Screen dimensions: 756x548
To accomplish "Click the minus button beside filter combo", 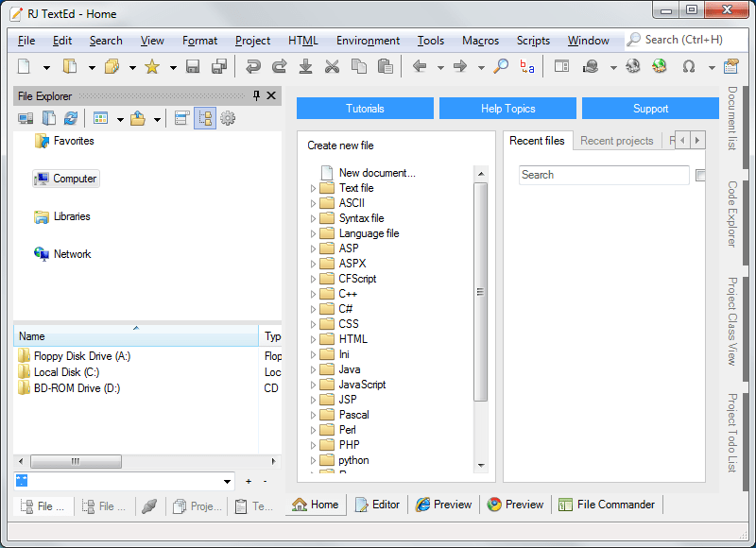I will [x=266, y=481].
